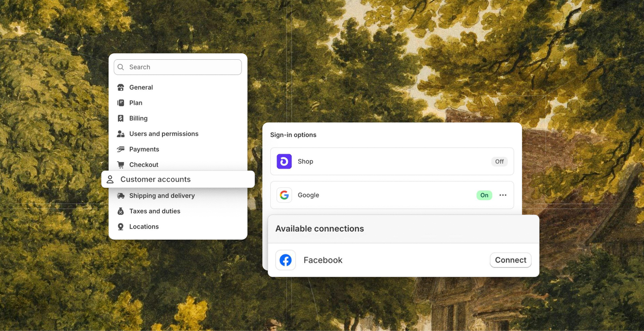Viewport: 644px width, 331px height.
Task: Click the Shipping and delivery truck icon
Action: click(121, 196)
